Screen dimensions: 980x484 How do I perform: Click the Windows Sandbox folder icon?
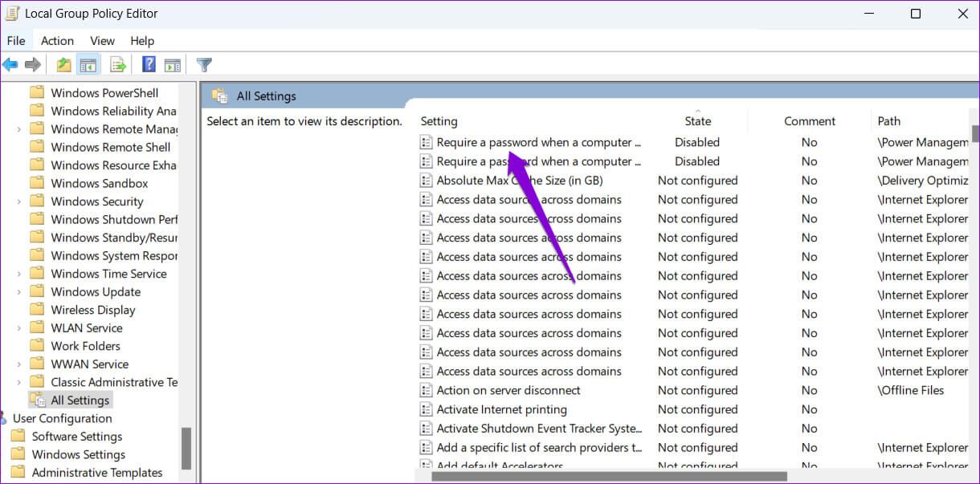click(x=37, y=183)
